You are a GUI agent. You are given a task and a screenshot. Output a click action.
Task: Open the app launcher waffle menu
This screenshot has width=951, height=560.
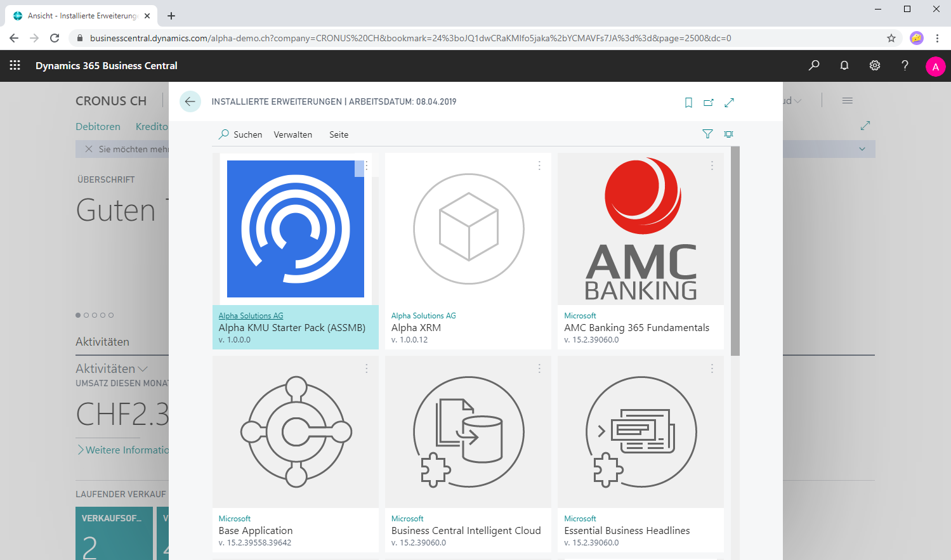coord(15,65)
